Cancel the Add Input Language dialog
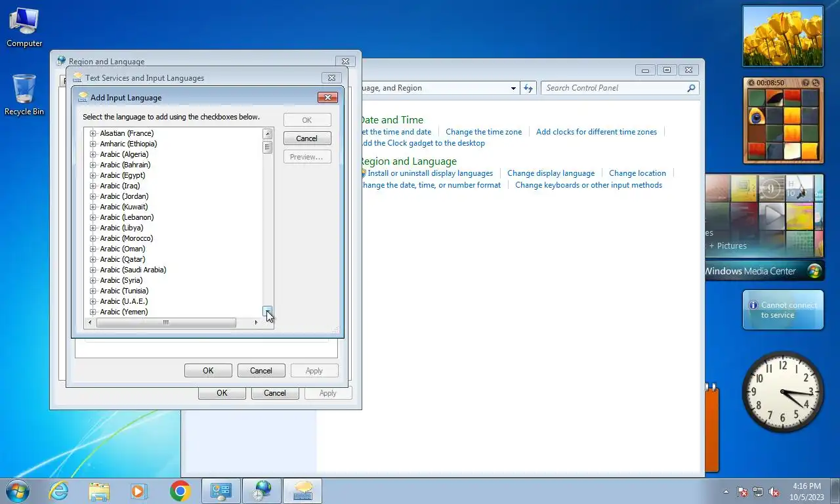Viewport: 840px width, 504px height. click(x=307, y=138)
